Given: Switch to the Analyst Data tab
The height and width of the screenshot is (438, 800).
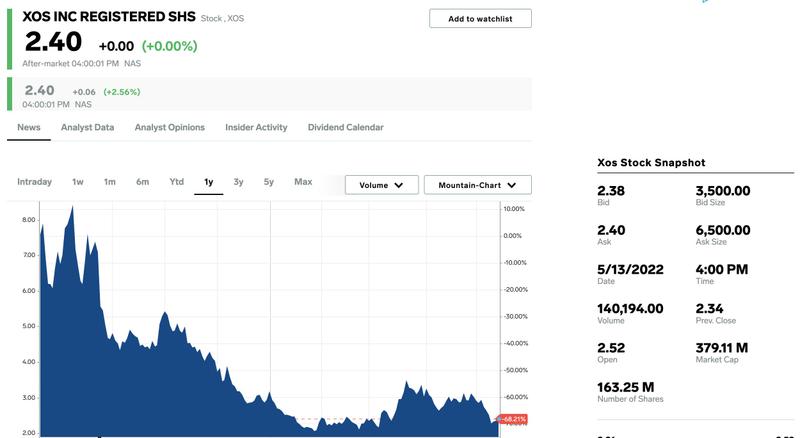Looking at the screenshot, I should tap(87, 128).
